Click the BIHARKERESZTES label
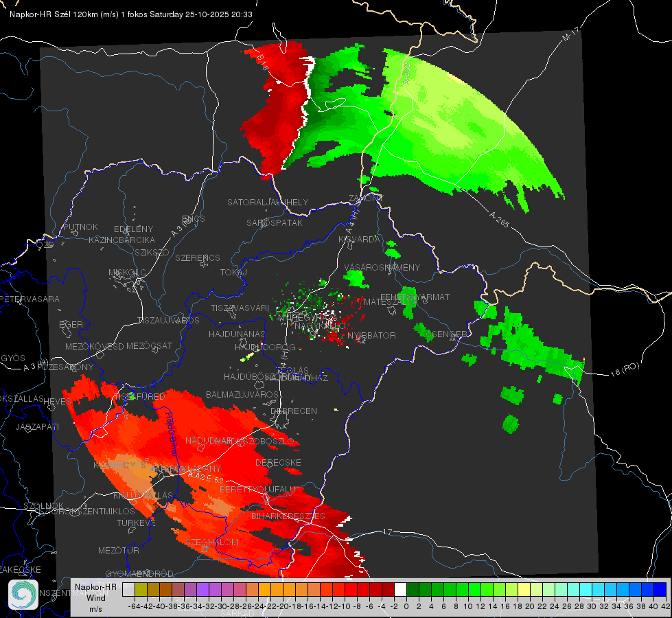The width and height of the screenshot is (672, 618). tap(288, 516)
